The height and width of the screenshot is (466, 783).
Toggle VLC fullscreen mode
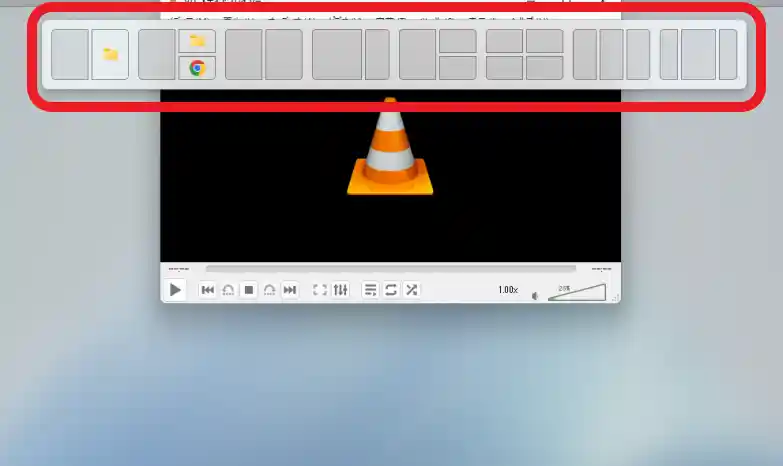(x=320, y=290)
